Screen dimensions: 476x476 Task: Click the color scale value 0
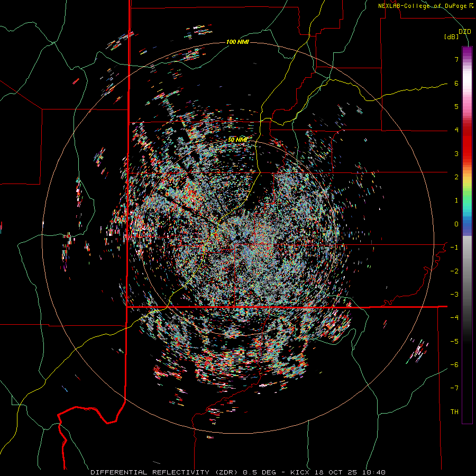[456, 224]
